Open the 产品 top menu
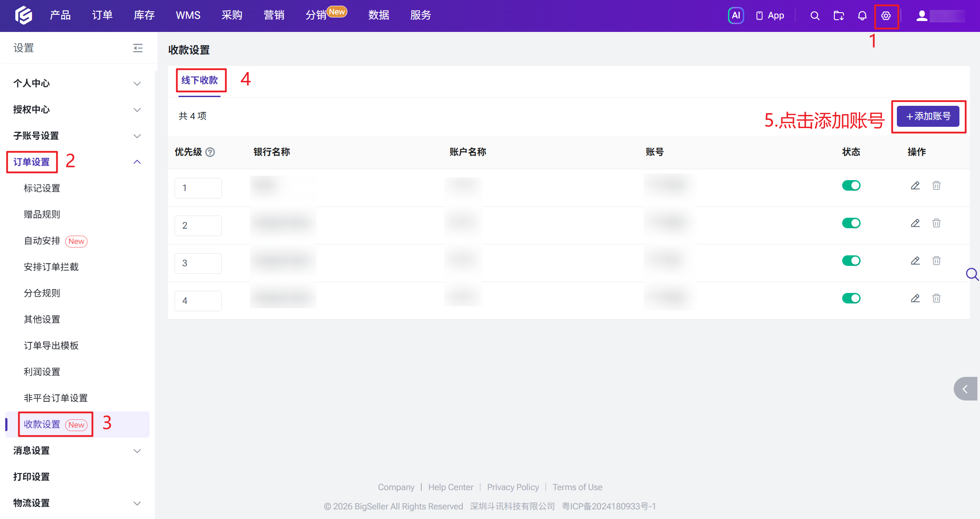This screenshot has height=519, width=980. (60, 15)
